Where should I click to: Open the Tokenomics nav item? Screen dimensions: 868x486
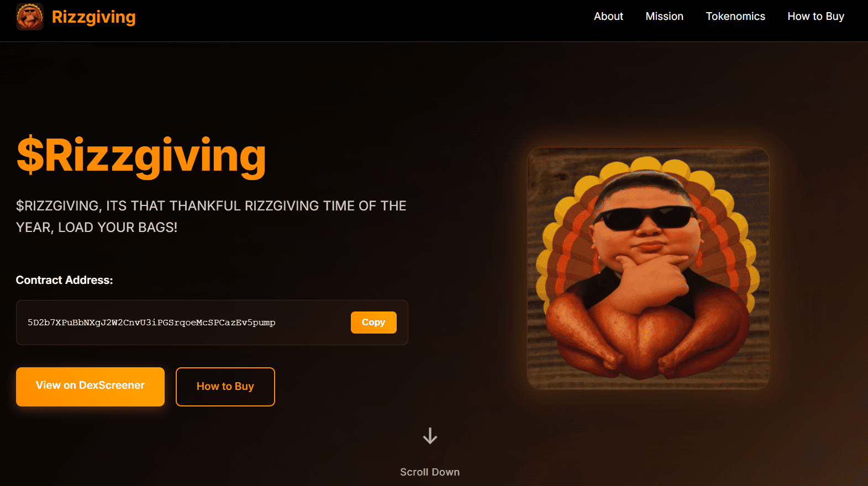735,17
